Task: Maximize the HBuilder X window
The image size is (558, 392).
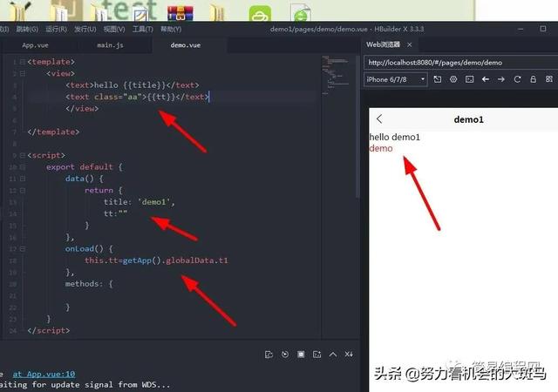Action: coord(543,29)
